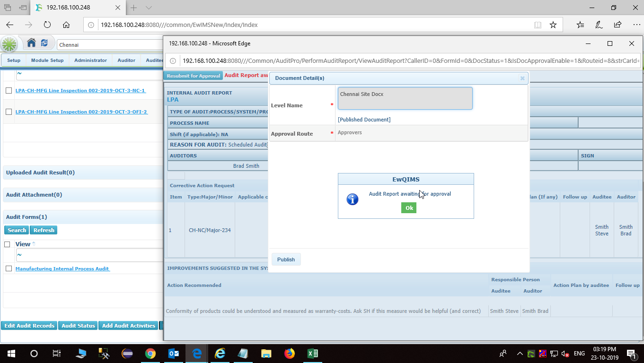Viewport: 644px width, 363px height.
Task: Launch Firefox from the taskbar
Action: tap(290, 354)
